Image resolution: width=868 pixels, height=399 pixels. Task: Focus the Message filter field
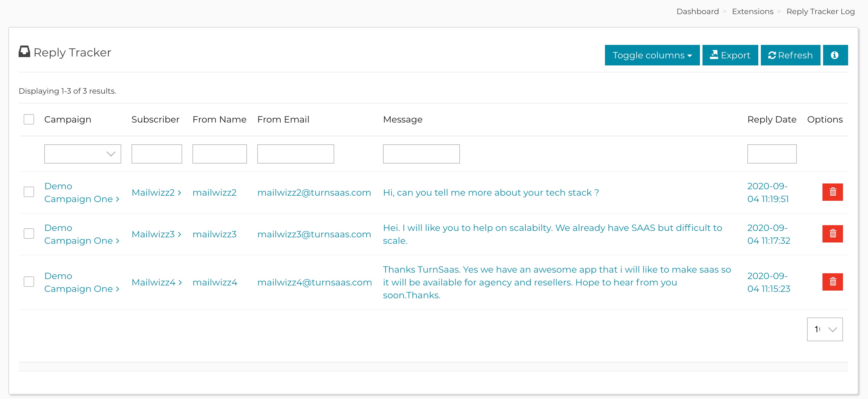pos(421,154)
